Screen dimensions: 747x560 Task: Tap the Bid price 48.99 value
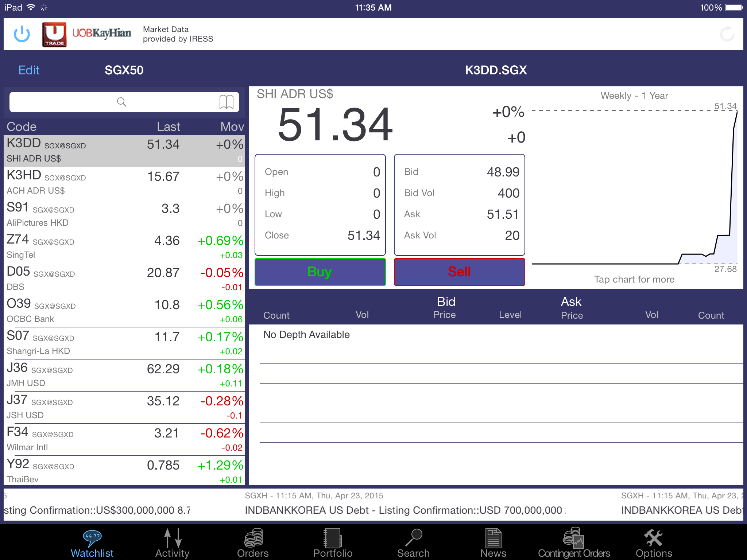point(503,172)
